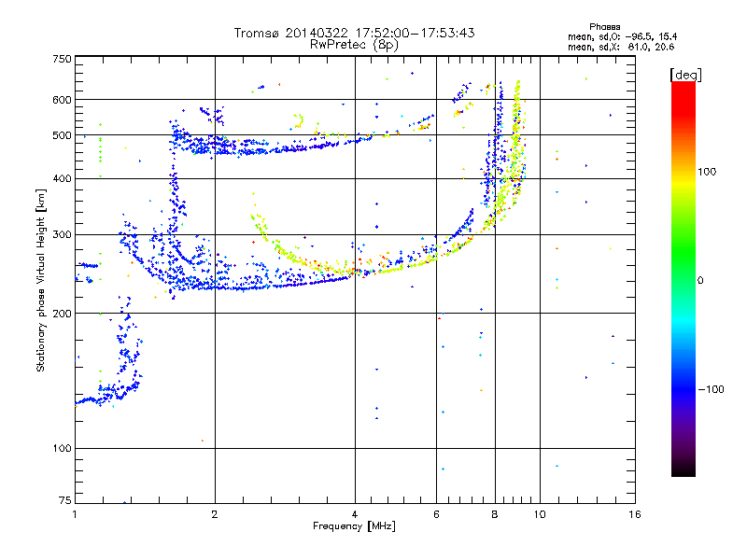Click the 'mean, sd,O: -96.5, 15.4' text
The width and height of the screenshot is (747, 560).
pyautogui.click(x=622, y=36)
